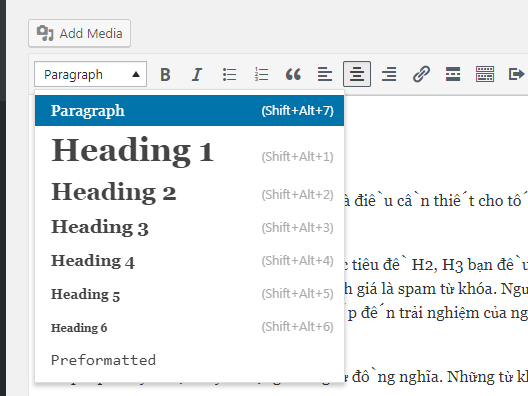Click the arrow icon after toolbar toggle
The width and height of the screenshot is (528, 396).
click(516, 74)
